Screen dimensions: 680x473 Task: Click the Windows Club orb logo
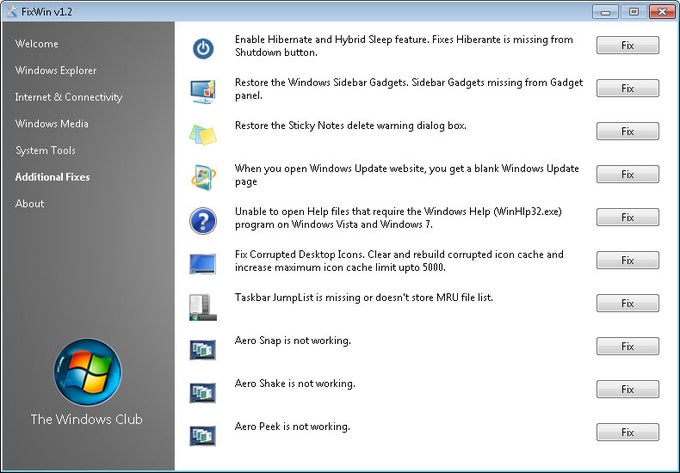(88, 372)
